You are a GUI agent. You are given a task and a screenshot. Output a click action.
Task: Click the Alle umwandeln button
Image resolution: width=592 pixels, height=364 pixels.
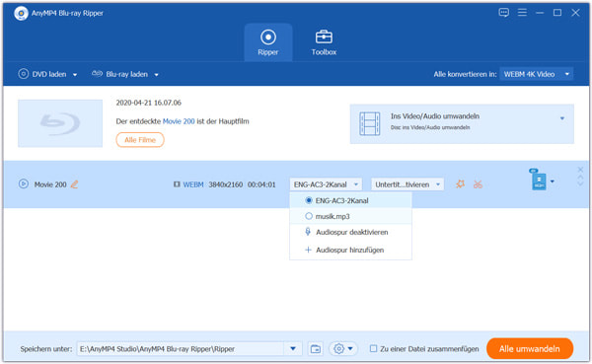click(530, 348)
